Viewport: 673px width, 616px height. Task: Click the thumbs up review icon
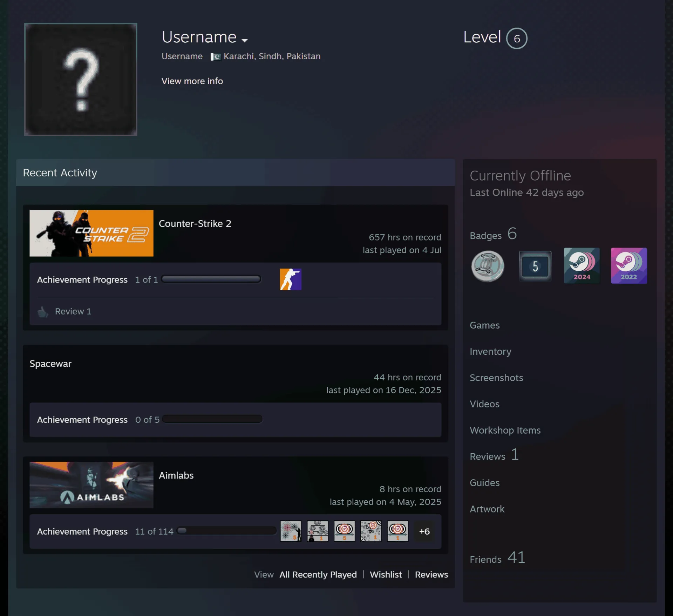pyautogui.click(x=43, y=311)
